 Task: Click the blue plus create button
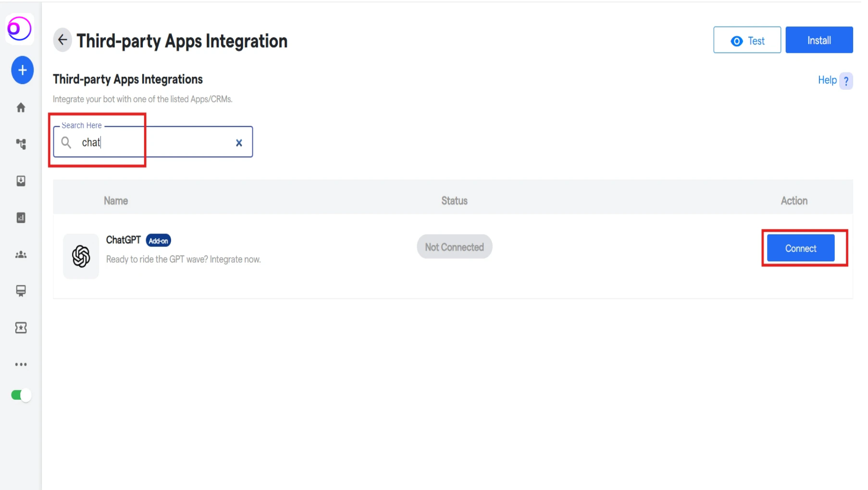[x=22, y=70]
